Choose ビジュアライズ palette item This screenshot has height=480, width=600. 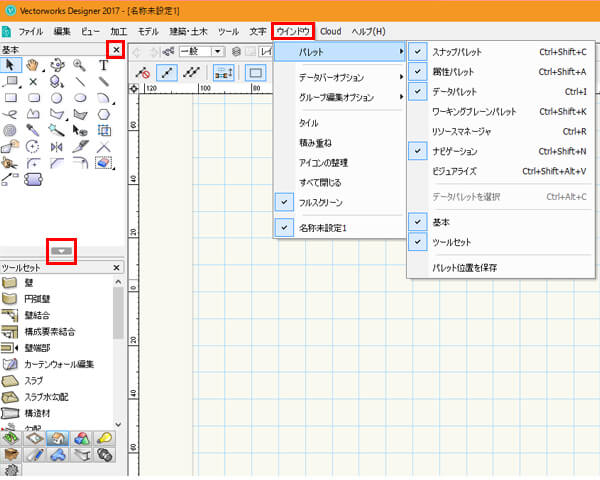click(x=501, y=171)
